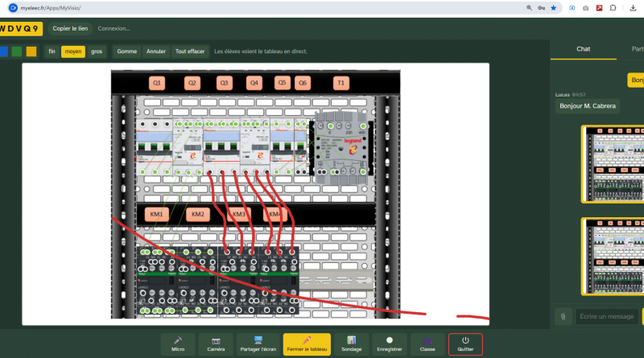This screenshot has height=358, width=644.
Task: Bookmark the page with the star icon
Action: click(x=554, y=8)
